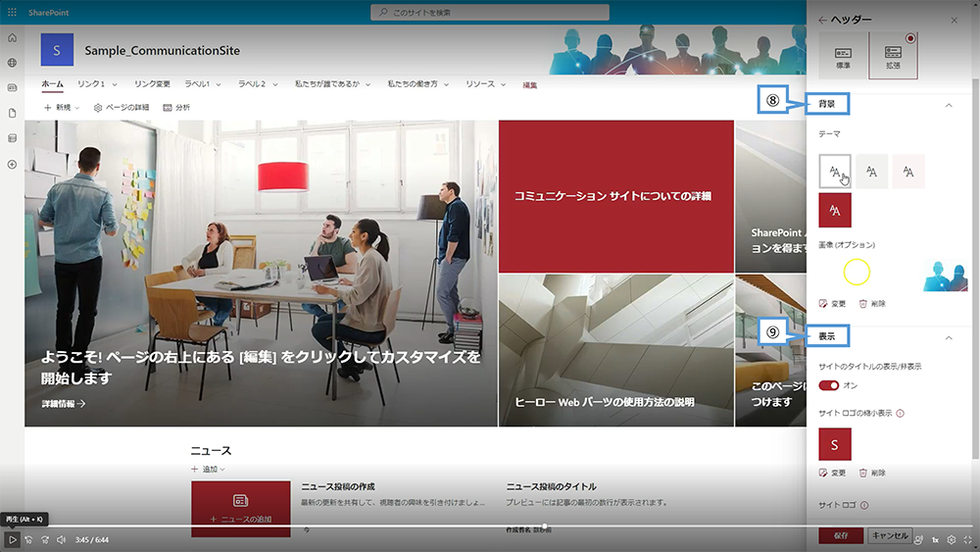Expand ラベル1 nav dropdown
The height and width of the screenshot is (552, 980).
coord(220,84)
